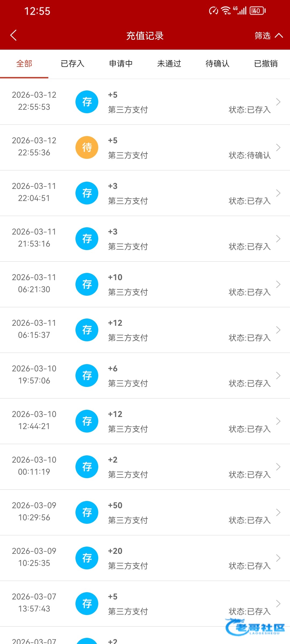
Task: Tap blue 存 icon for +6 deposit
Action: pyautogui.click(x=87, y=375)
